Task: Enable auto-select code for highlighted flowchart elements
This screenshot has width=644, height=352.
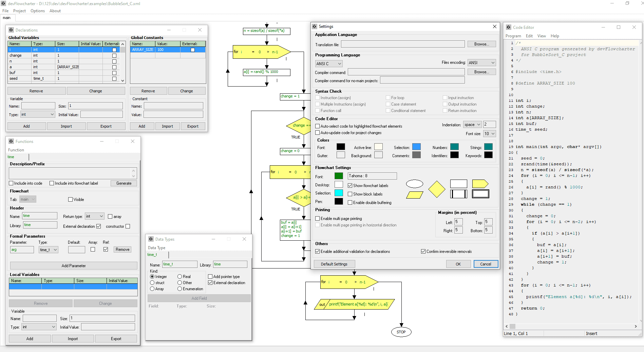Action: (318, 126)
